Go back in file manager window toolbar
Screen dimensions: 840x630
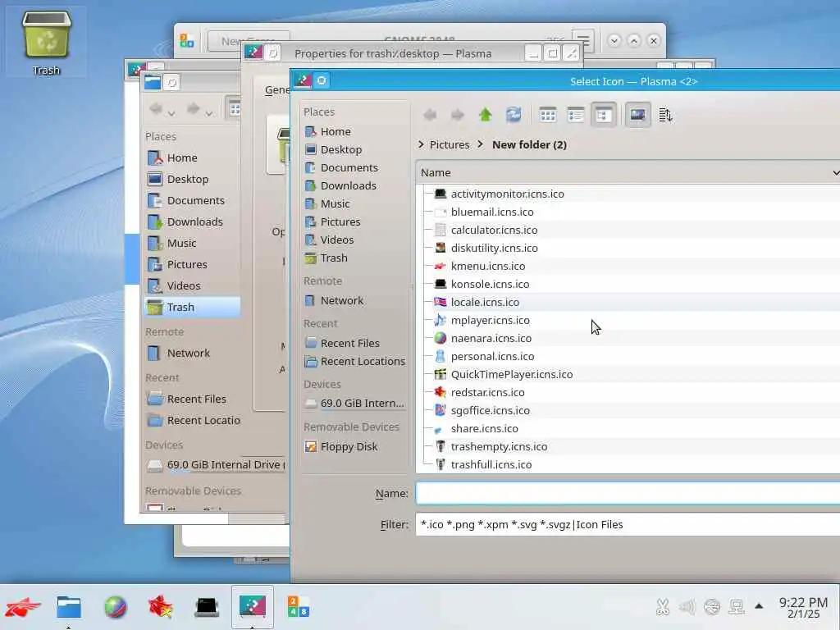pos(156,109)
